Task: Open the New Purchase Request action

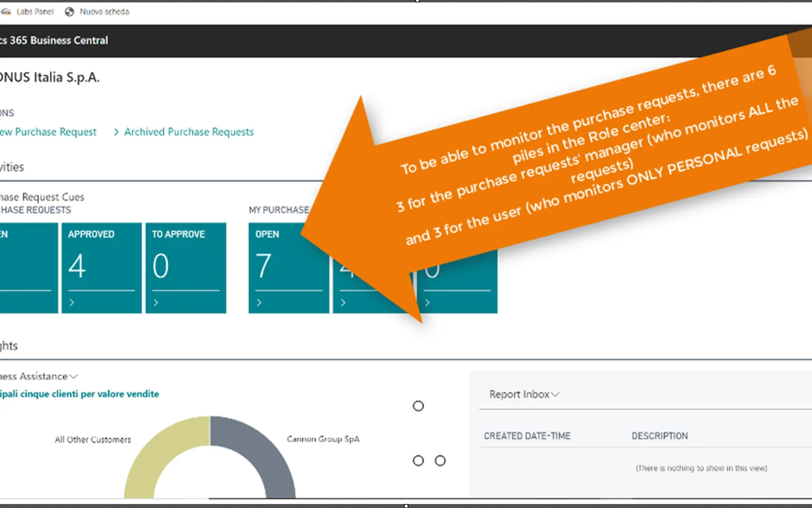Action: click(x=48, y=132)
